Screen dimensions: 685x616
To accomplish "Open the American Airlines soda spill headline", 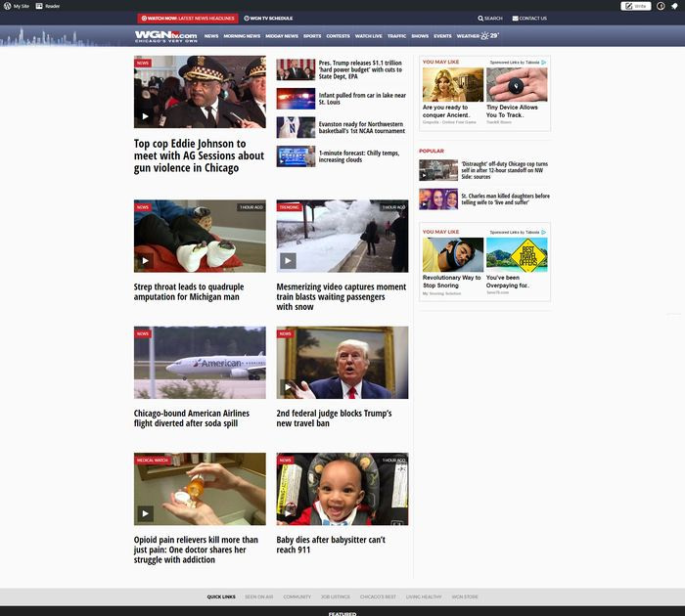I will pyautogui.click(x=192, y=418).
